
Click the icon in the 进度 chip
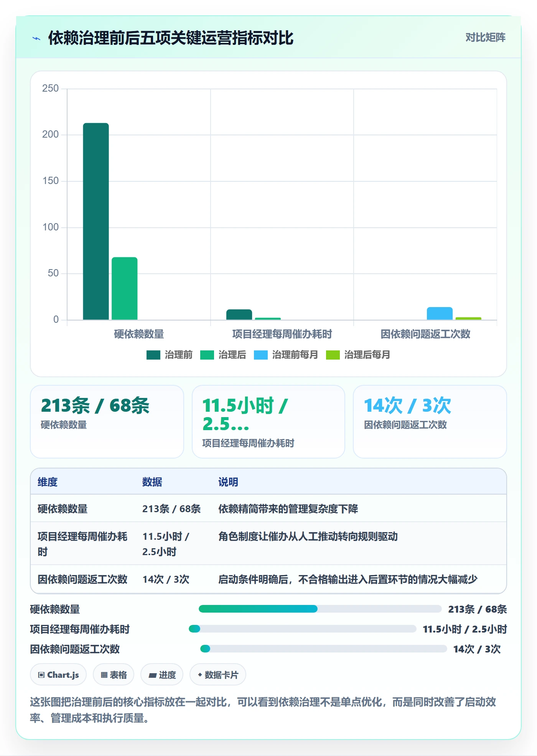(153, 675)
